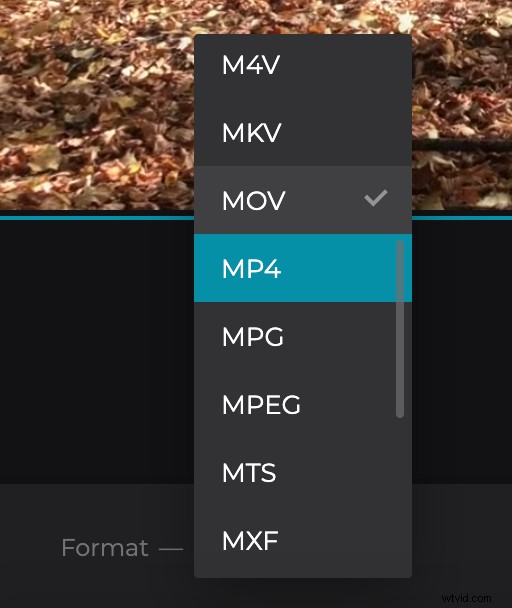This screenshot has height=608, width=512.
Task: Select the M4V format option
Action: (x=303, y=65)
